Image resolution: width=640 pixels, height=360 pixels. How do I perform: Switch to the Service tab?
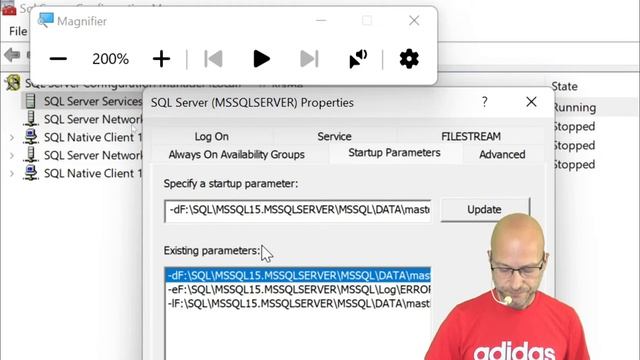pos(334,136)
